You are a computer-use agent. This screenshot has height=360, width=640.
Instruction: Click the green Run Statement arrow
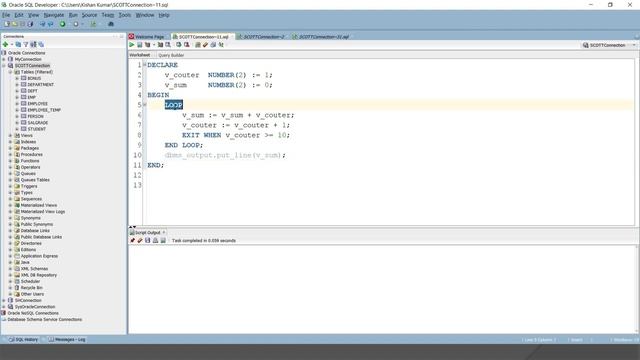tap(131, 44)
